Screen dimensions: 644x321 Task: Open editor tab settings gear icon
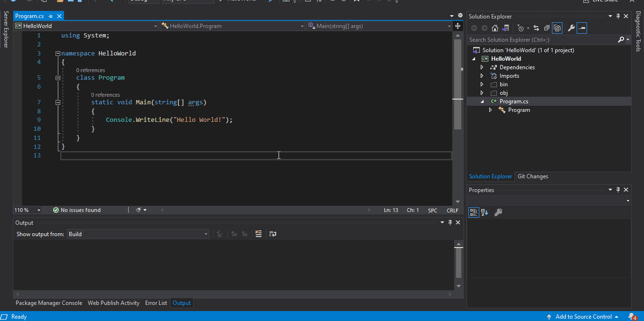point(460,16)
